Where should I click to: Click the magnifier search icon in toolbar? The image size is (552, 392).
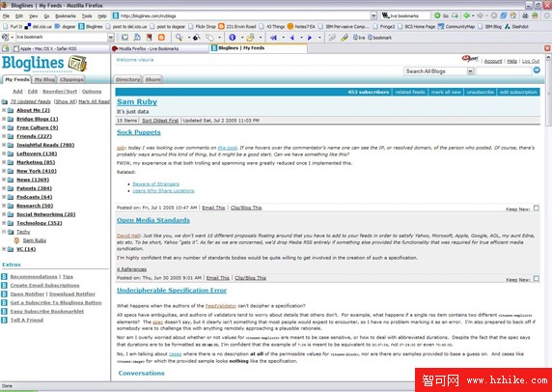[x=179, y=38]
